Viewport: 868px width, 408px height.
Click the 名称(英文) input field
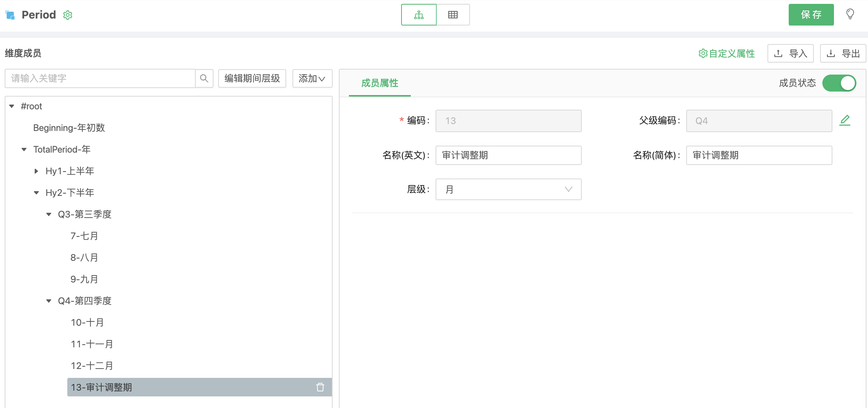click(508, 155)
